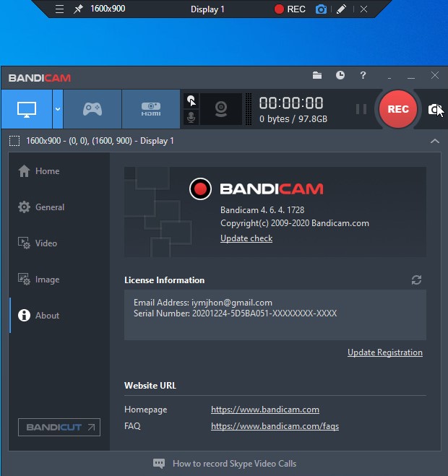This screenshot has width=448, height=476.
Task: Refresh license information icon
Action: (416, 280)
